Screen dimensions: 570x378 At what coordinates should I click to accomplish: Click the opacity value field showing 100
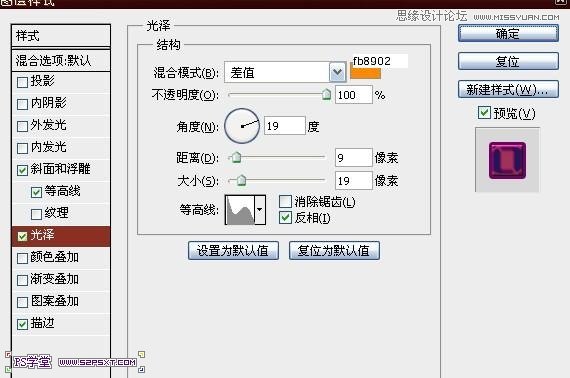click(x=354, y=94)
